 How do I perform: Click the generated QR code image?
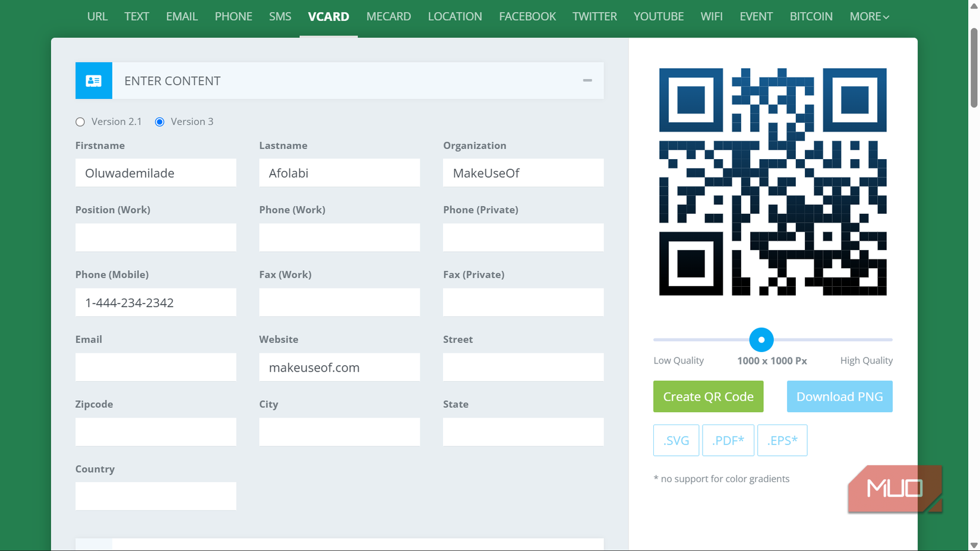[x=773, y=182]
